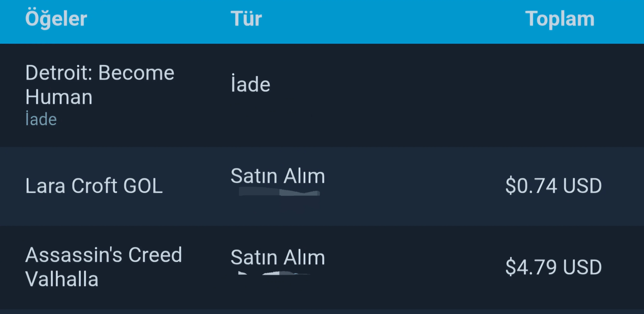Click empty total cell of Detroit refund row
The width and height of the screenshot is (644, 314).
pos(550,95)
